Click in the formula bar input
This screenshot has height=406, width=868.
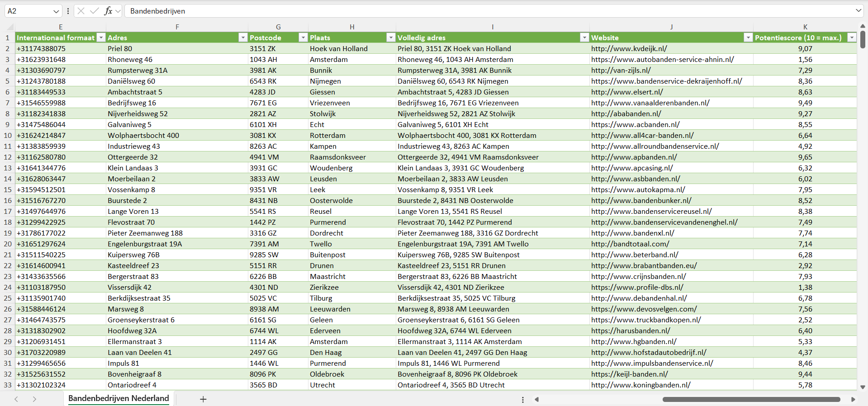(452, 11)
